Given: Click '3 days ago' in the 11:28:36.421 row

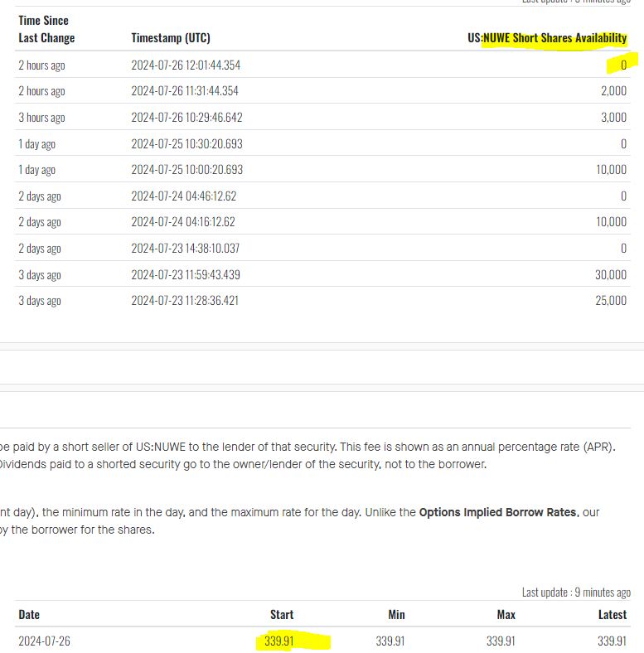Looking at the screenshot, I should click(40, 300).
